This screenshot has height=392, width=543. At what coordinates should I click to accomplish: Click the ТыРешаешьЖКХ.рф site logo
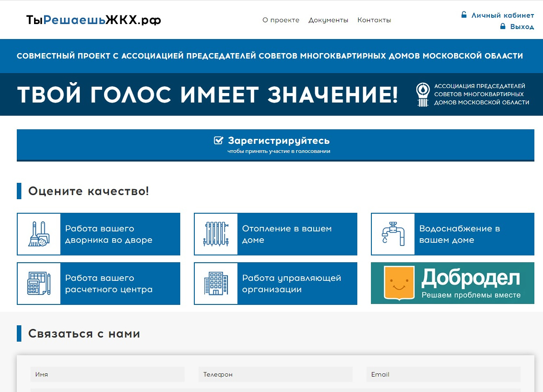[x=94, y=20]
